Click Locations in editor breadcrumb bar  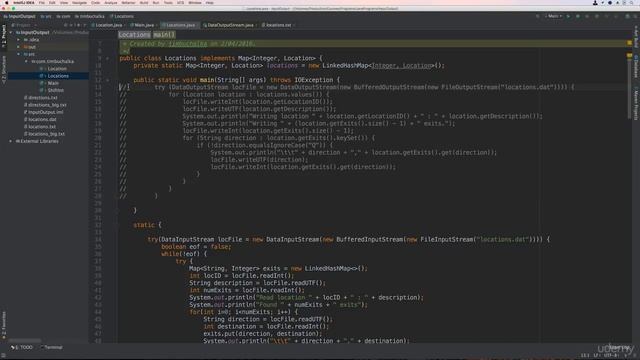[x=134, y=35]
